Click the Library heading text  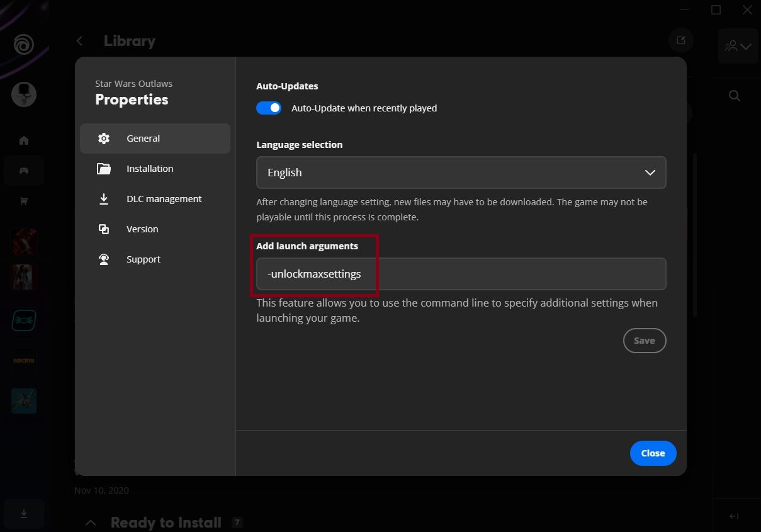(130, 41)
